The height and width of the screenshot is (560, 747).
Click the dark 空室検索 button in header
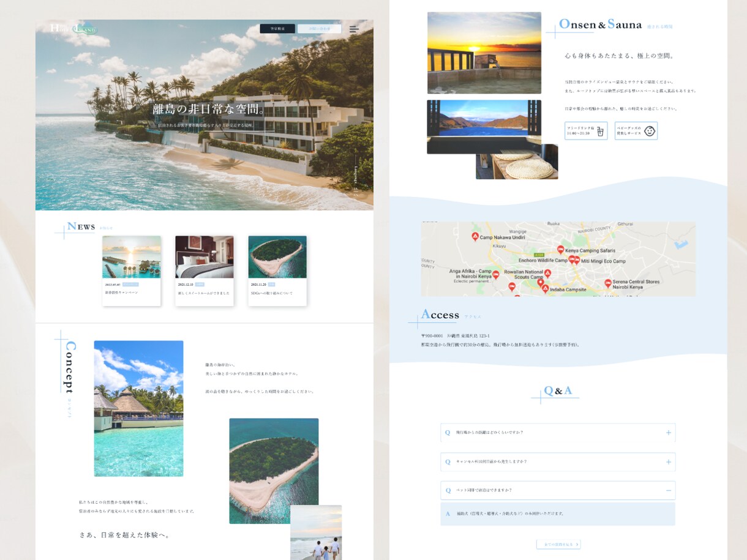pyautogui.click(x=277, y=29)
